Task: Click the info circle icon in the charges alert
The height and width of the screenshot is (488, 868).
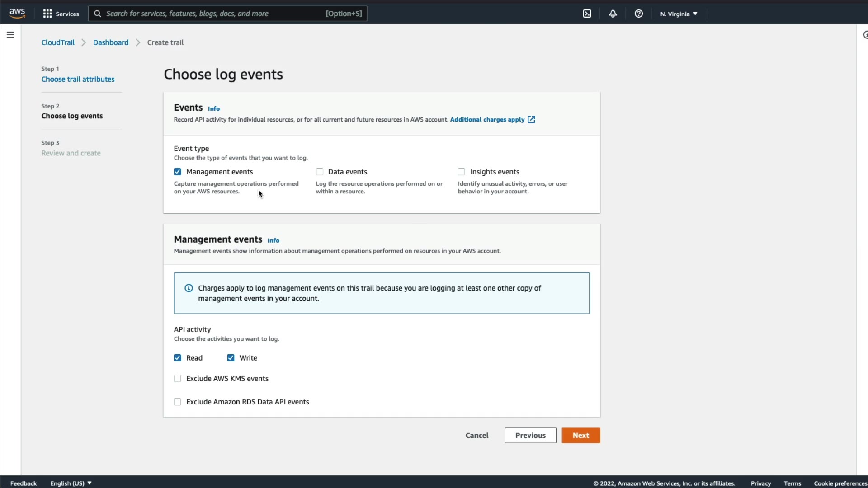Action: (189, 288)
